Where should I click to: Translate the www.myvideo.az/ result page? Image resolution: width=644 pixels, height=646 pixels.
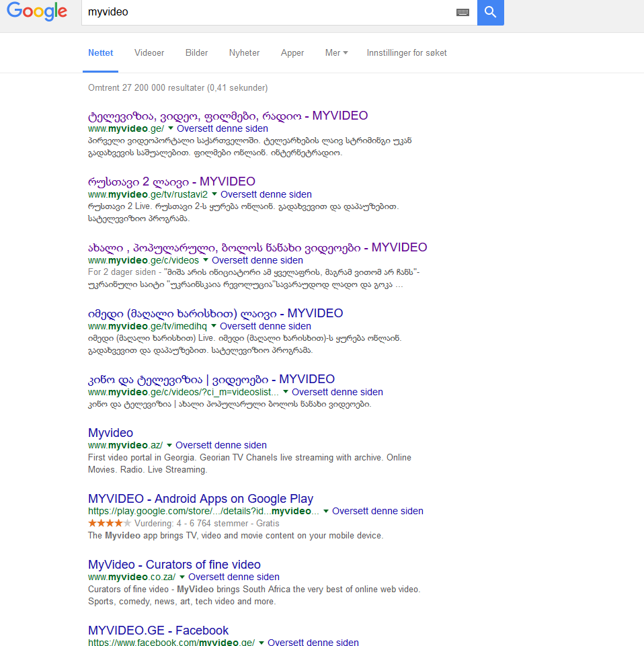click(221, 446)
